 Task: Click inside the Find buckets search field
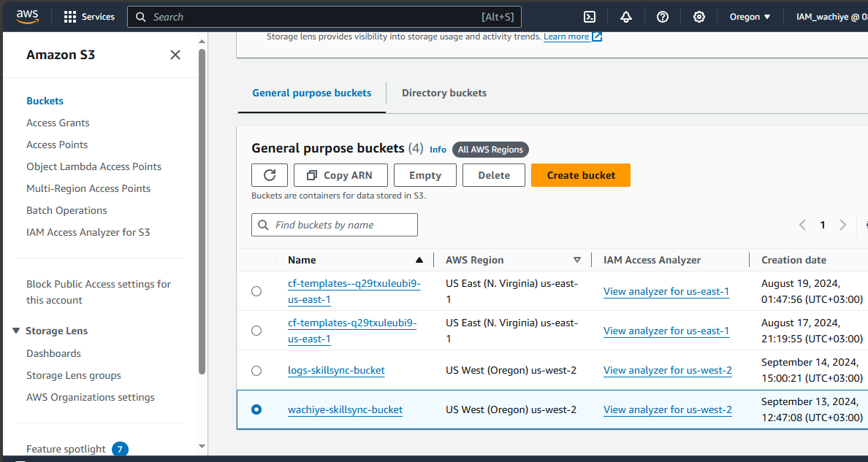[335, 225]
